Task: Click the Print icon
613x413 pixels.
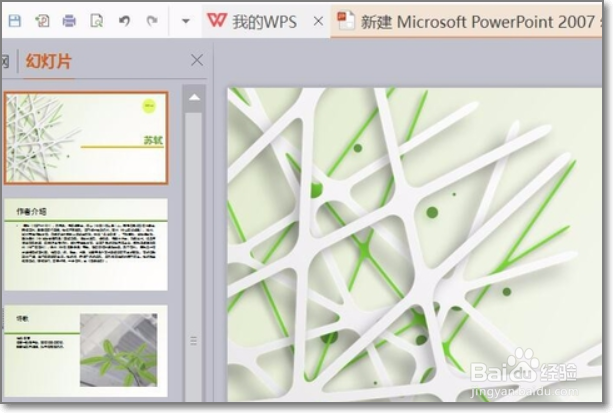Action: pos(69,20)
